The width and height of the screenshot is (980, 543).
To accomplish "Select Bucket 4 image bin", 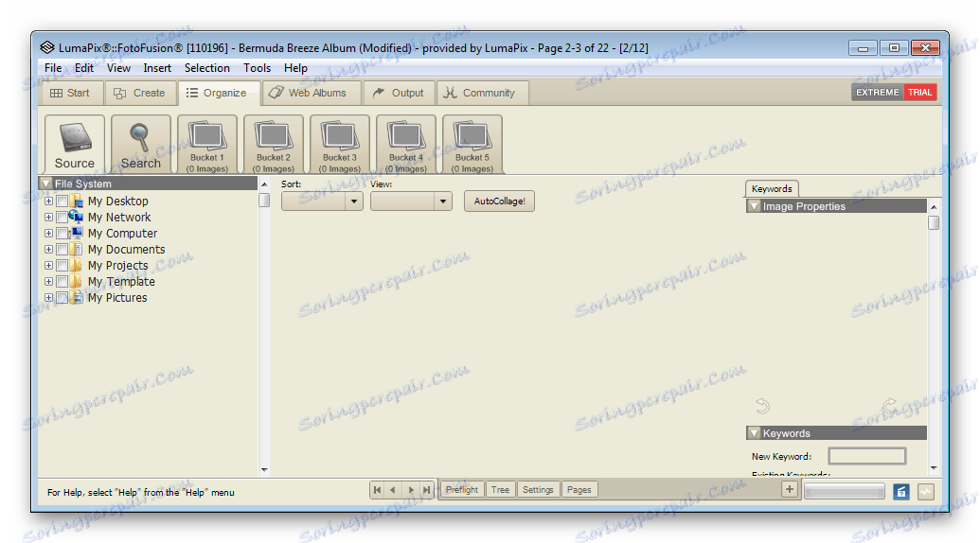I will [405, 144].
